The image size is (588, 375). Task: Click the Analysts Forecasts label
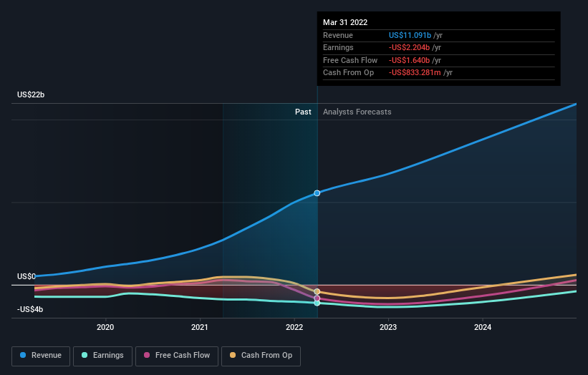(x=357, y=112)
